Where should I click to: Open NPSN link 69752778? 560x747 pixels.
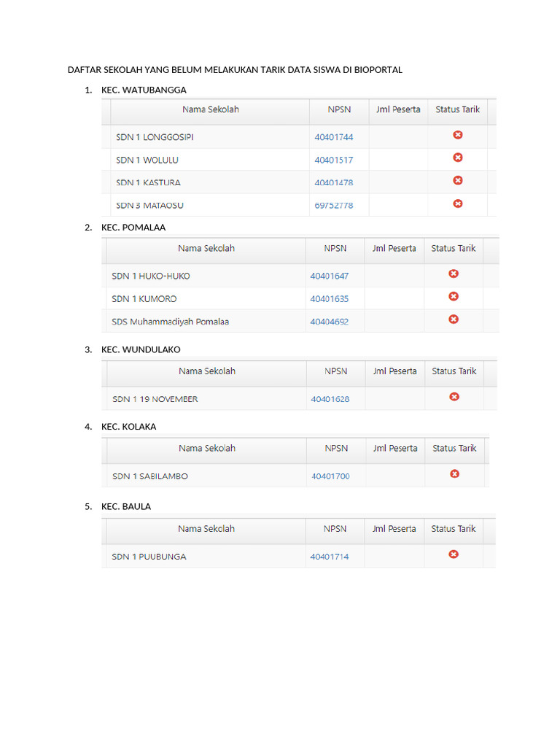[334, 206]
